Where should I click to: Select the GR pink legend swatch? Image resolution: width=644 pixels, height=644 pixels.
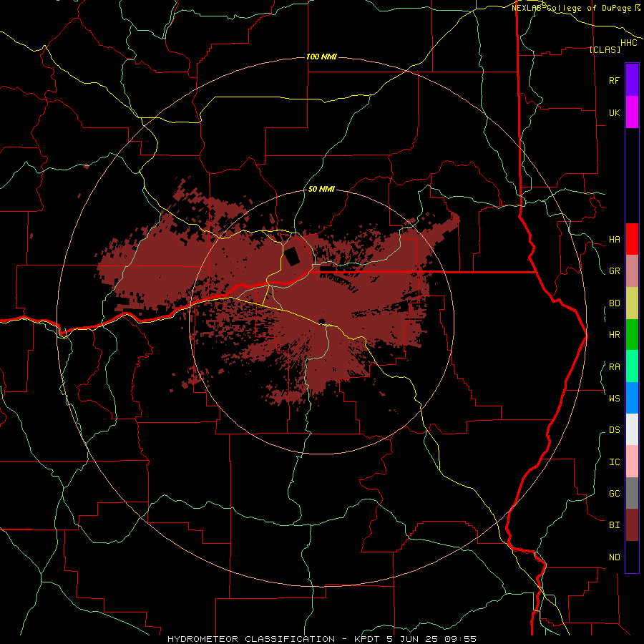pyautogui.click(x=632, y=270)
